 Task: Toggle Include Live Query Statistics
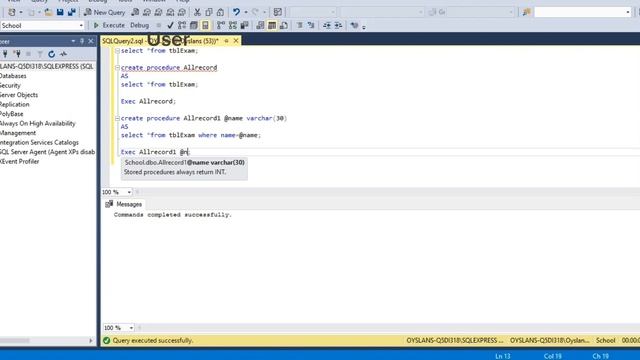pyautogui.click(x=233, y=25)
